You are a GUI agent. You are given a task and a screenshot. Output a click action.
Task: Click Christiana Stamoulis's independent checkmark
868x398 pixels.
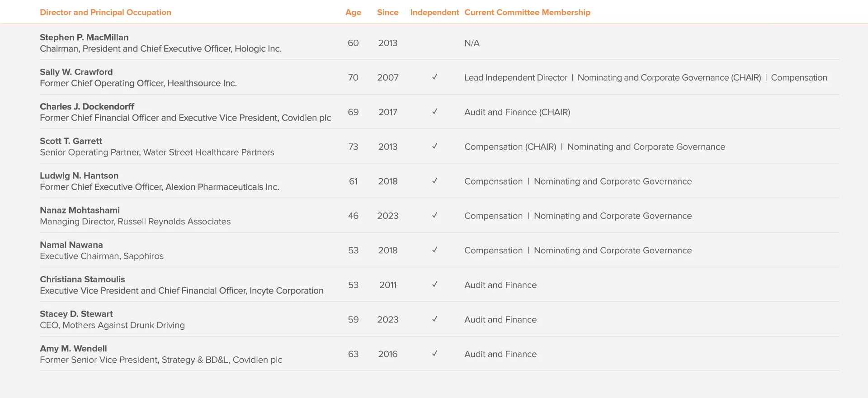click(434, 284)
